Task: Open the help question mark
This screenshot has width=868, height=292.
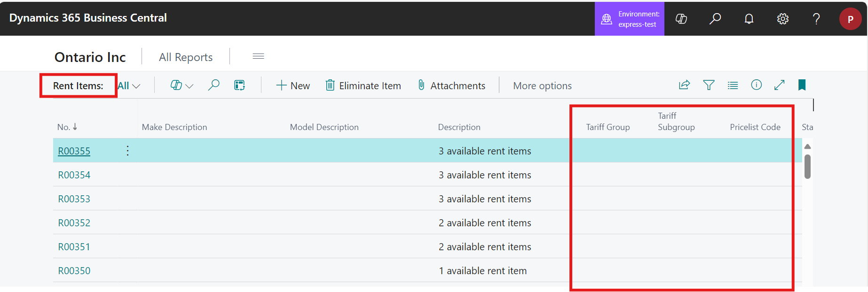Action: (816, 19)
